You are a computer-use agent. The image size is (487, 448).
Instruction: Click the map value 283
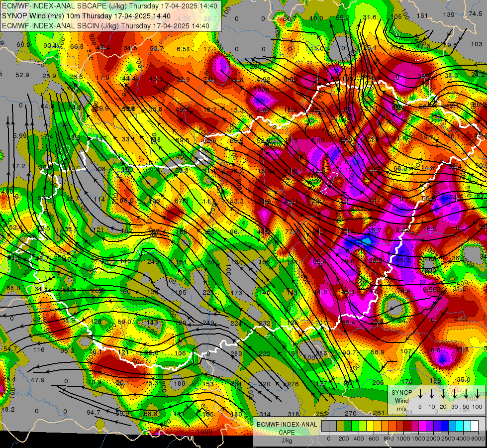(x=236, y=353)
